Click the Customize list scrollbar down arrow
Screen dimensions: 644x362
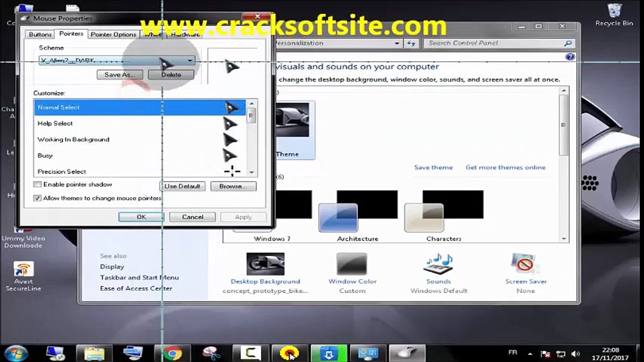(x=252, y=172)
